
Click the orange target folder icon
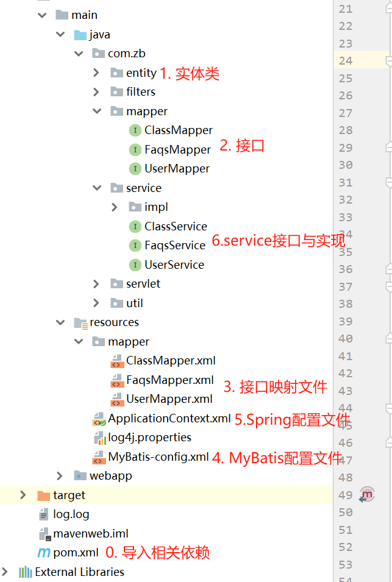[x=43, y=495]
